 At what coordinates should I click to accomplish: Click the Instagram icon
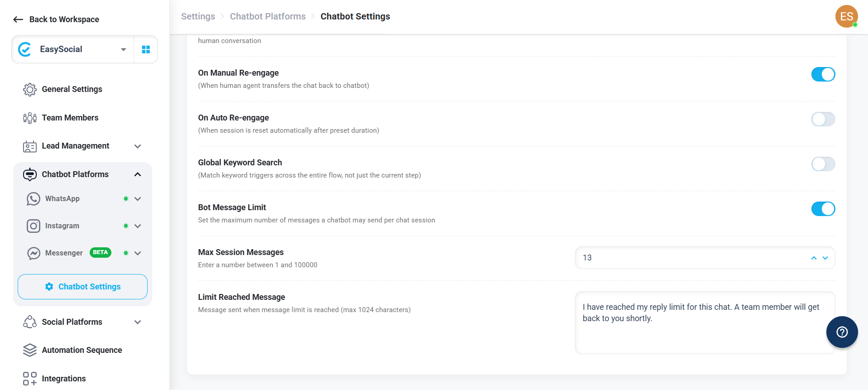click(x=34, y=226)
